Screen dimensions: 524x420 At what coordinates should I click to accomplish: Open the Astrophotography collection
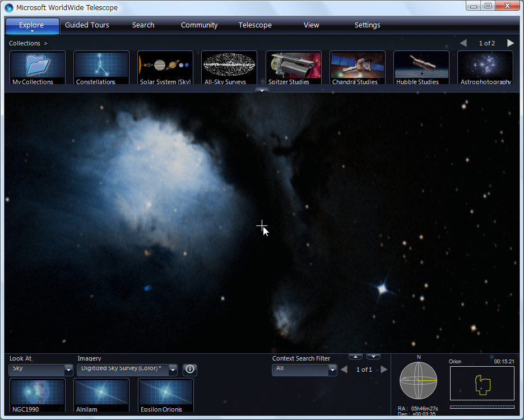coord(485,67)
